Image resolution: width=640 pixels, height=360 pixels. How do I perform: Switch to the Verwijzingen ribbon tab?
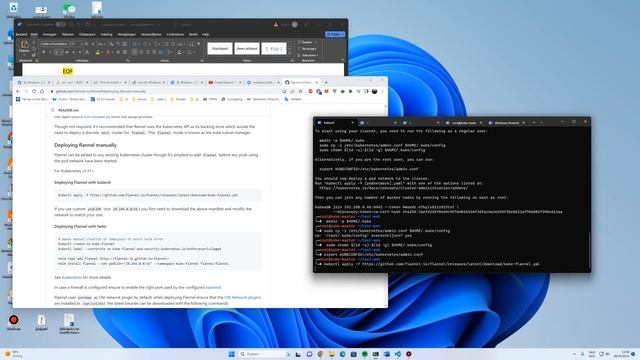[x=127, y=34]
